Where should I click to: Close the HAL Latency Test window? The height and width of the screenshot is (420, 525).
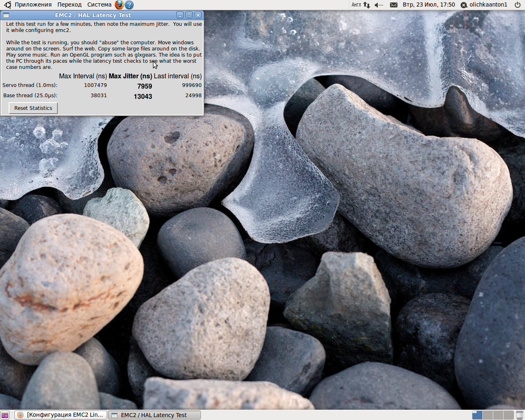pyautogui.click(x=198, y=15)
